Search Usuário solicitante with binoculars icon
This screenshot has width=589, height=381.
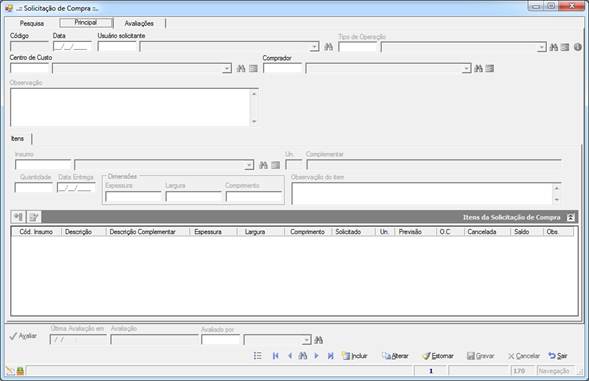[x=328, y=47]
